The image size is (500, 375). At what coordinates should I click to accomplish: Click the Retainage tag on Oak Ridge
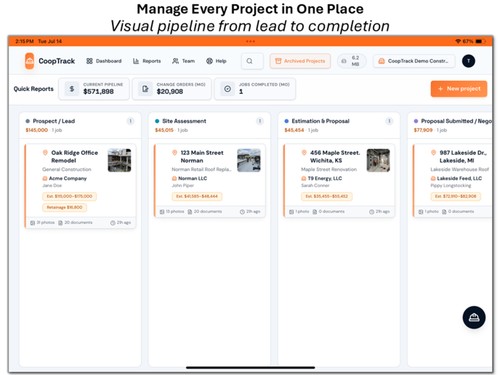[x=64, y=207]
